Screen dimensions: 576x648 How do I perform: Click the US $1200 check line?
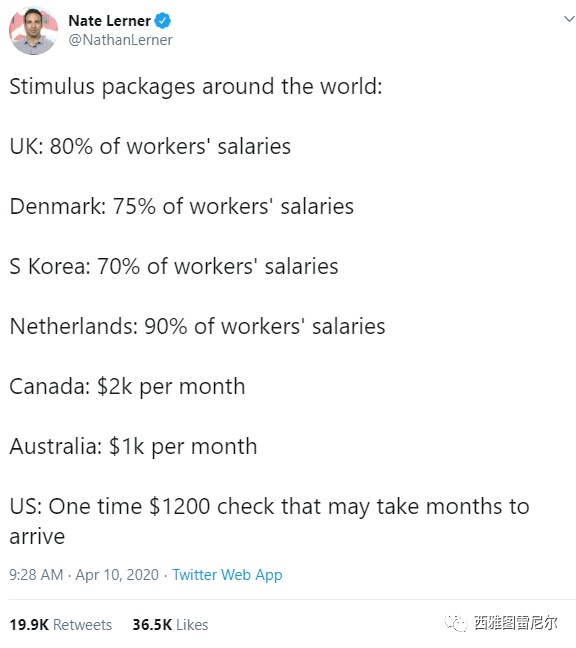269,522
